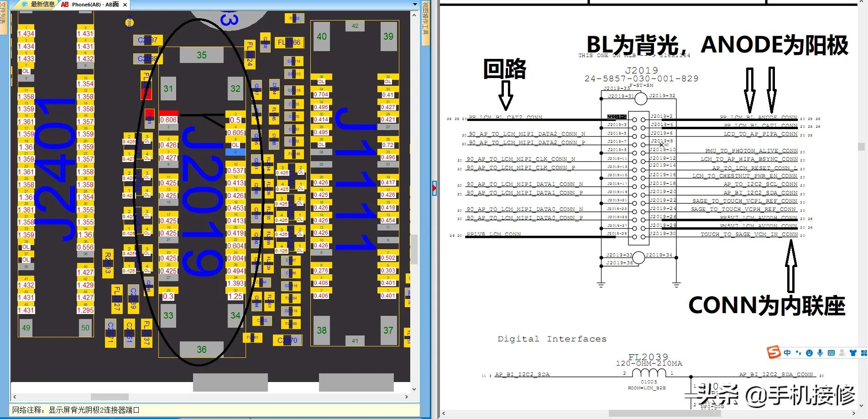The image size is (868, 419).
Task: Open the Sogou soft keyboard icon
Action: point(832,353)
